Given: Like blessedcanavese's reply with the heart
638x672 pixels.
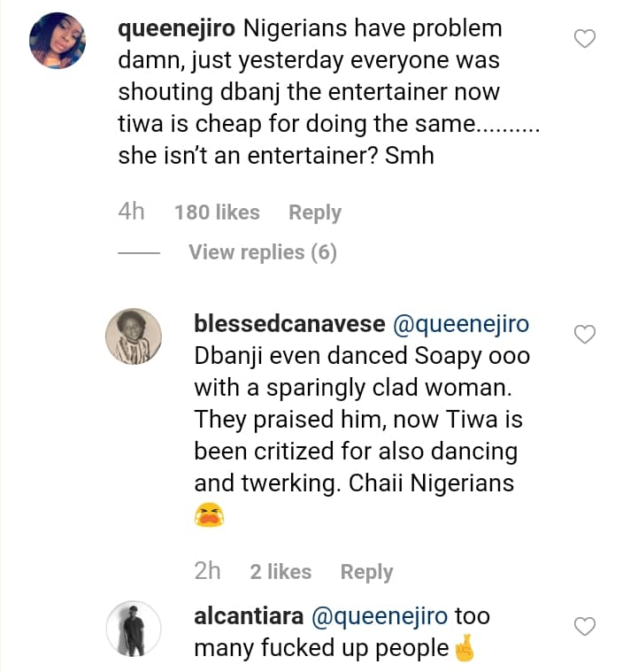Looking at the screenshot, I should (x=585, y=334).
